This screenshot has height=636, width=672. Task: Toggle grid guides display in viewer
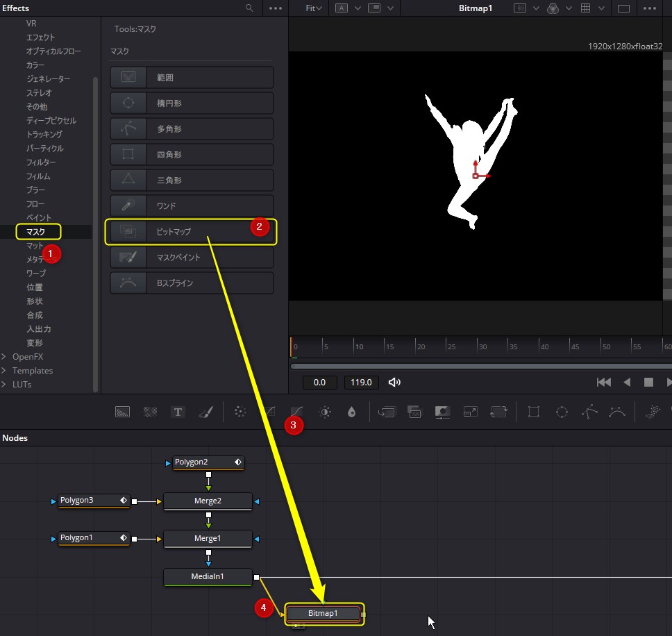tap(585, 8)
